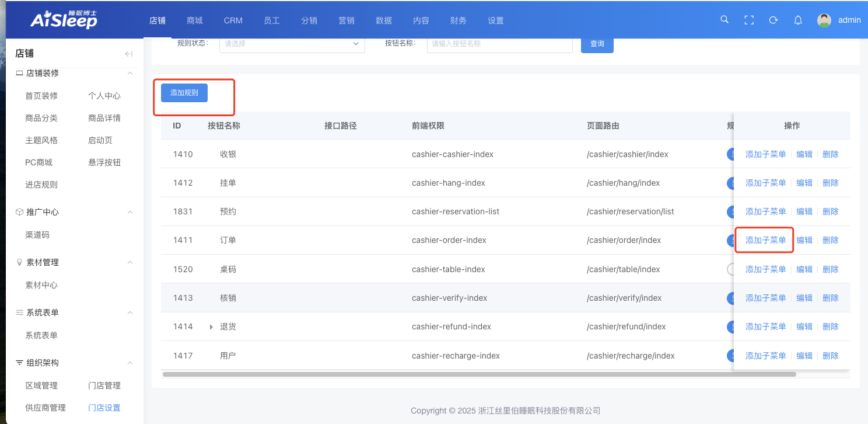Click 添加子菜单 in the 预约 row
Image resolution: width=868 pixels, height=424 pixels.
click(x=766, y=211)
